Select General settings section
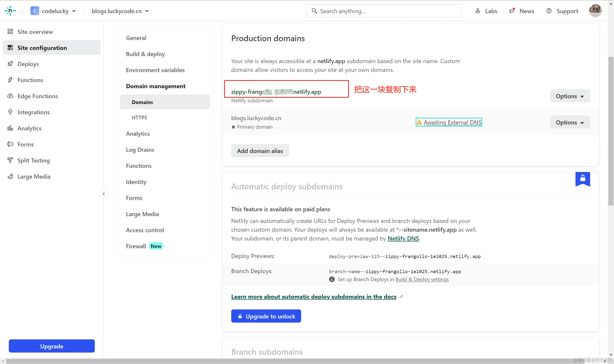 pos(136,38)
